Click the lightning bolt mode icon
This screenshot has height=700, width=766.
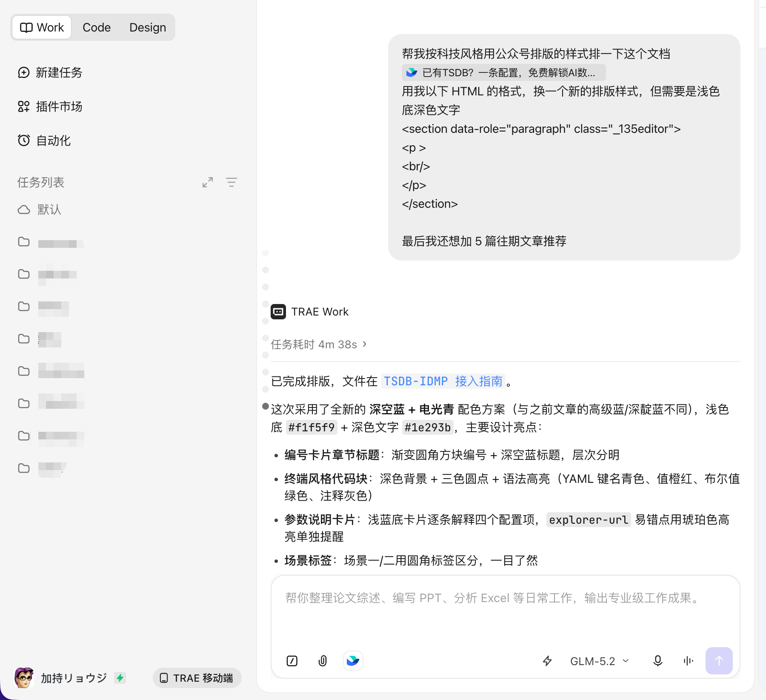547,661
